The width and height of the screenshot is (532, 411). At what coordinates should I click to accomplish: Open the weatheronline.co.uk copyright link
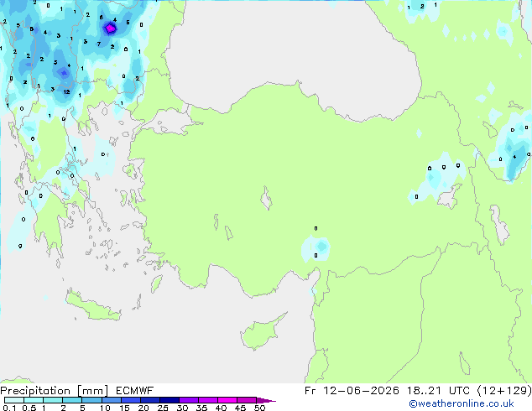[461, 403]
